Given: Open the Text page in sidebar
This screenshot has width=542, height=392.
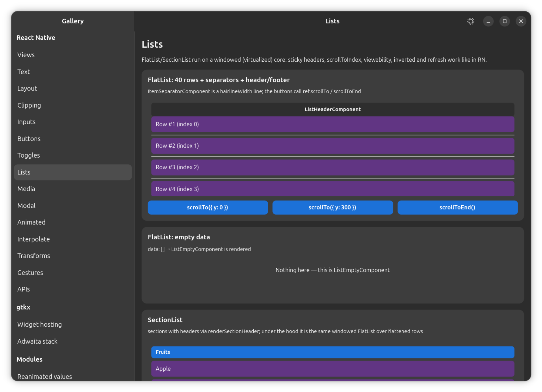Looking at the screenshot, I should [x=73, y=72].
